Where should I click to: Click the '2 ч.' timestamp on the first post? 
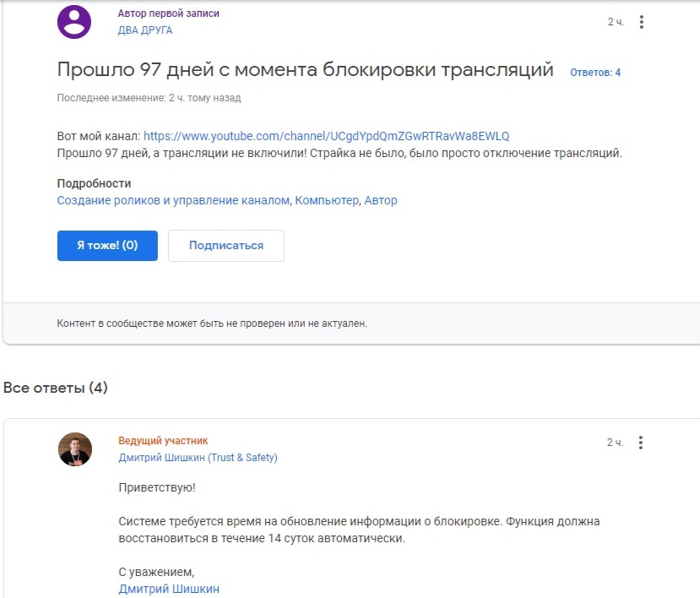(616, 22)
